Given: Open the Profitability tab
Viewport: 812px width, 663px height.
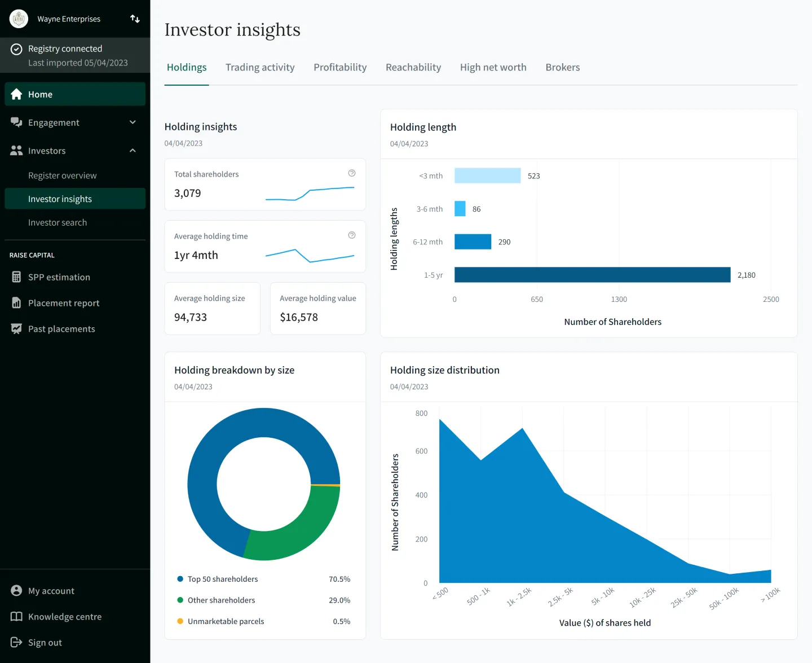Looking at the screenshot, I should tap(340, 68).
